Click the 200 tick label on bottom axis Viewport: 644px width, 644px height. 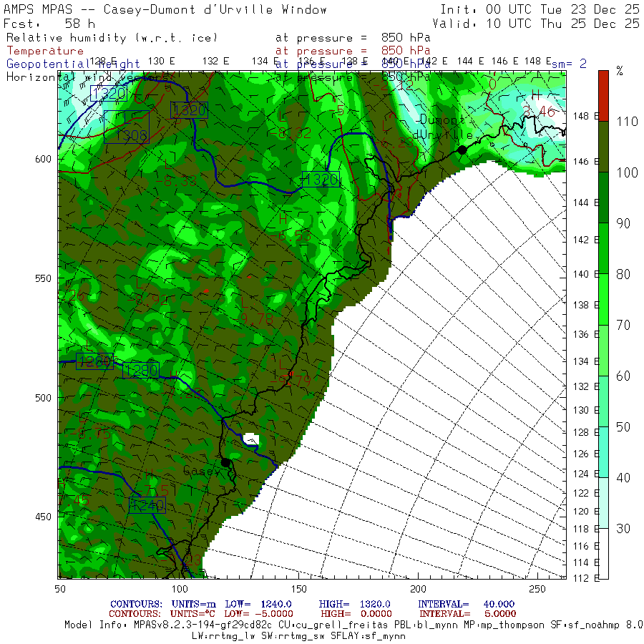click(x=418, y=589)
